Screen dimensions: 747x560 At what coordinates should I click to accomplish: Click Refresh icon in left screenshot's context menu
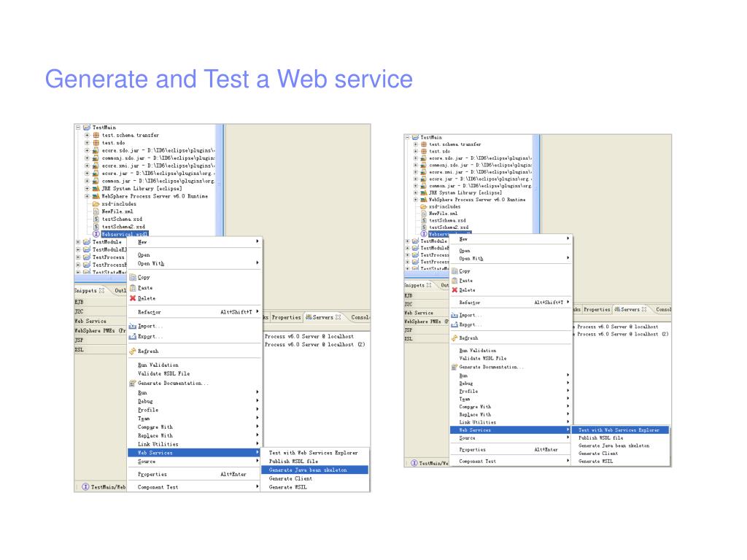pyautogui.click(x=133, y=351)
